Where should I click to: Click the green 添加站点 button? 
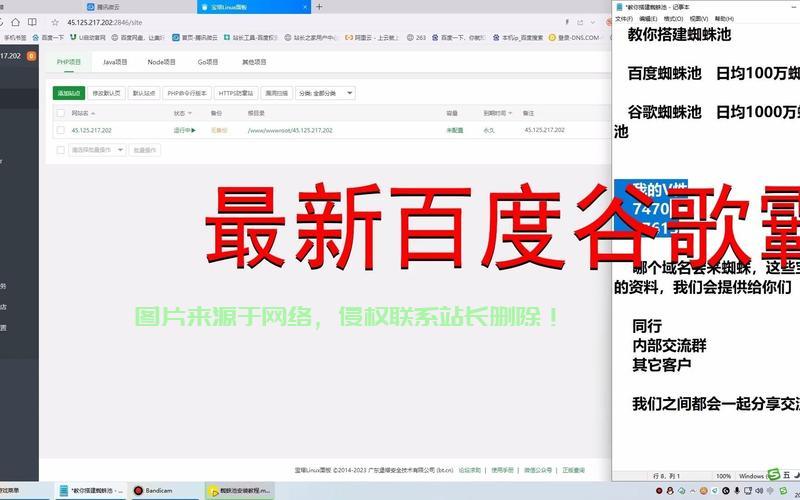(x=69, y=93)
